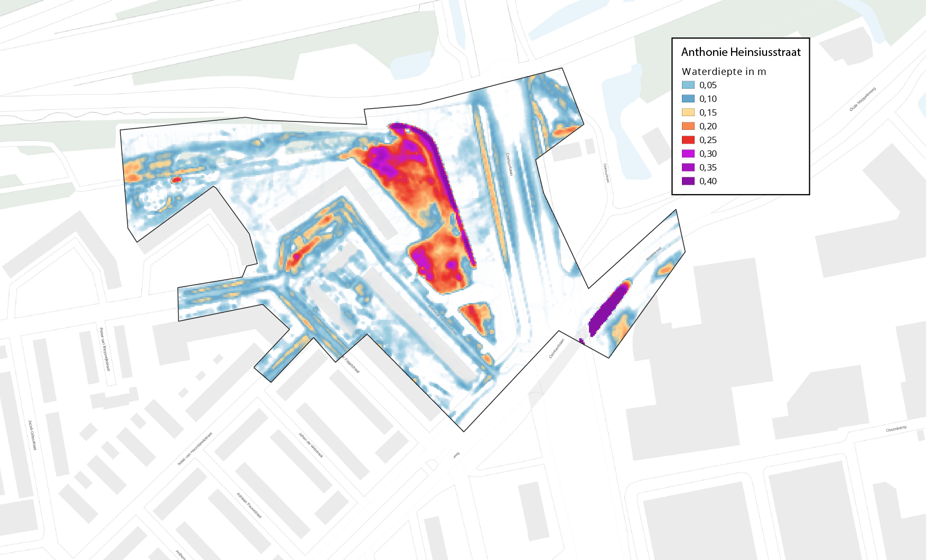This screenshot has height=560, width=927.
Task: Click the '0,30' legend value text
Action: click(x=708, y=154)
